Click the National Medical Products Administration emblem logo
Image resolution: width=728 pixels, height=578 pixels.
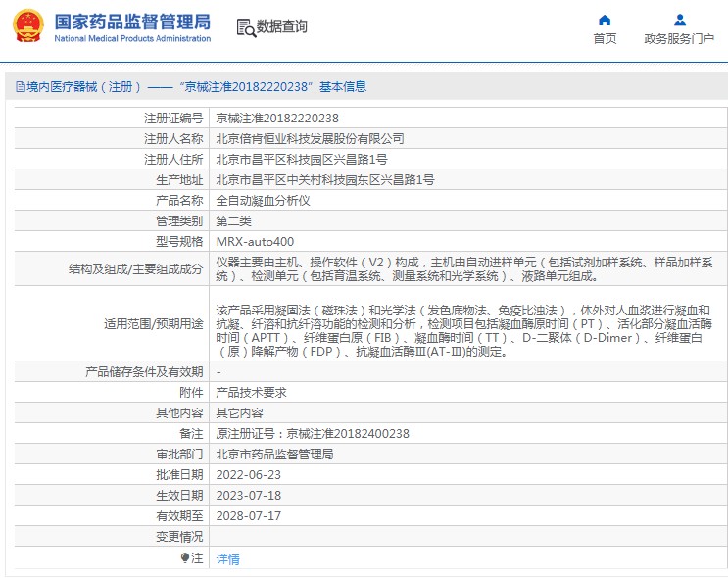[x=27, y=26]
